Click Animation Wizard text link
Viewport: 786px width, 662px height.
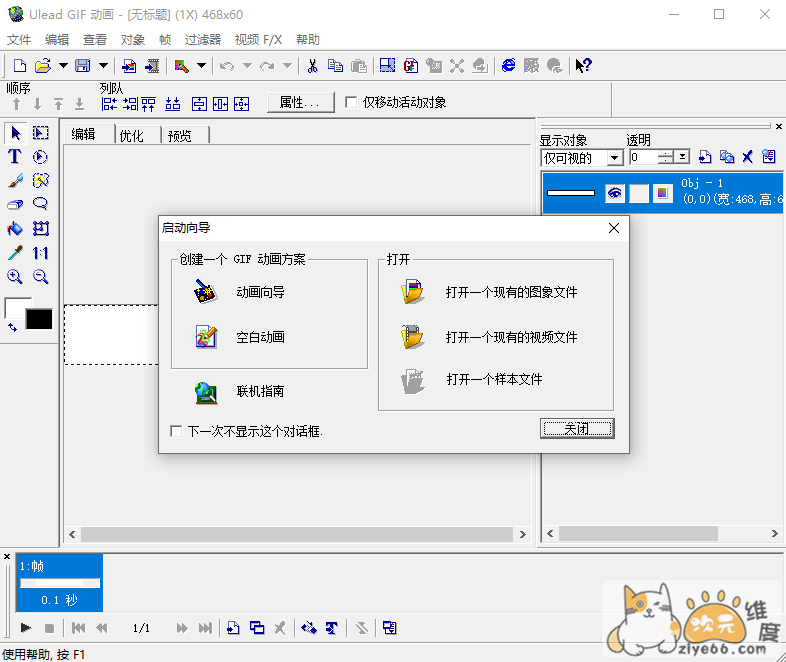click(260, 292)
